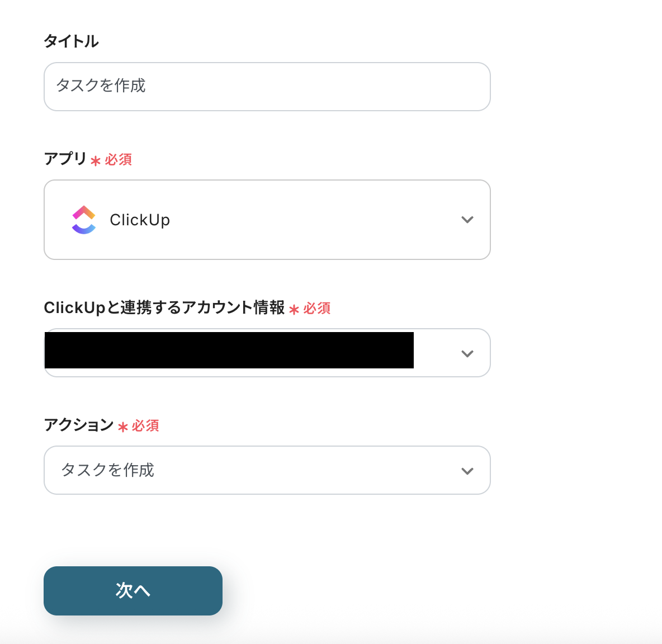Click the red asterisk beside アクション

123,427
